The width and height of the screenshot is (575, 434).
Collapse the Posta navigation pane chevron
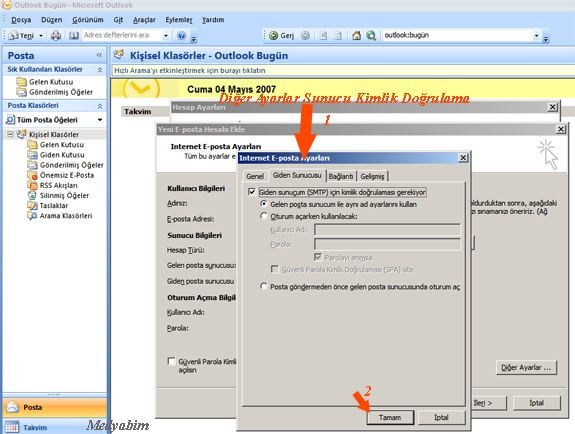(99, 55)
